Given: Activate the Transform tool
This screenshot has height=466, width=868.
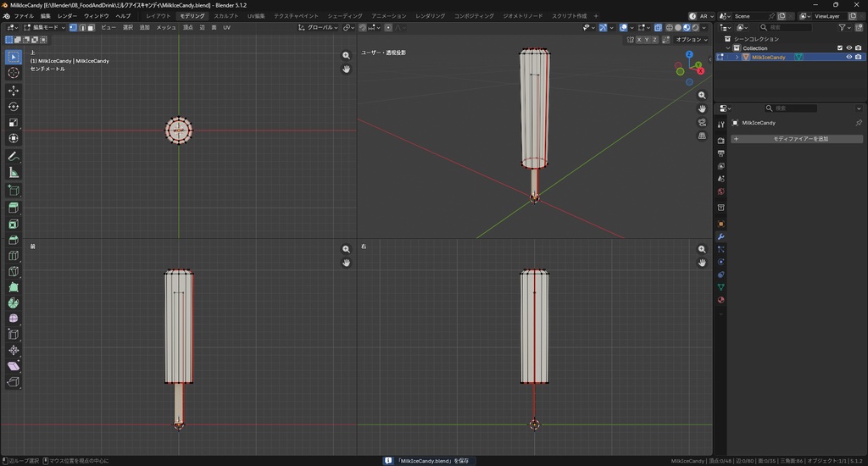Looking at the screenshot, I should [14, 138].
